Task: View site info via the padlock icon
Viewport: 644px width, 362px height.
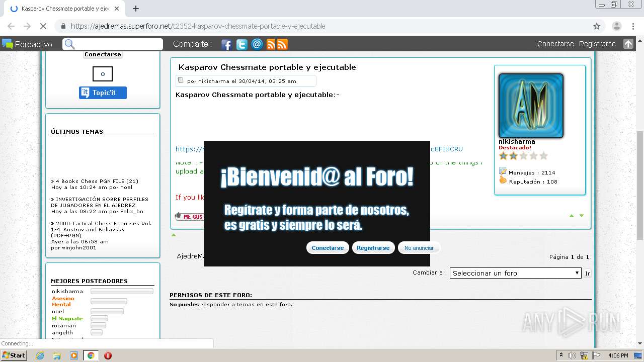Action: [63, 26]
